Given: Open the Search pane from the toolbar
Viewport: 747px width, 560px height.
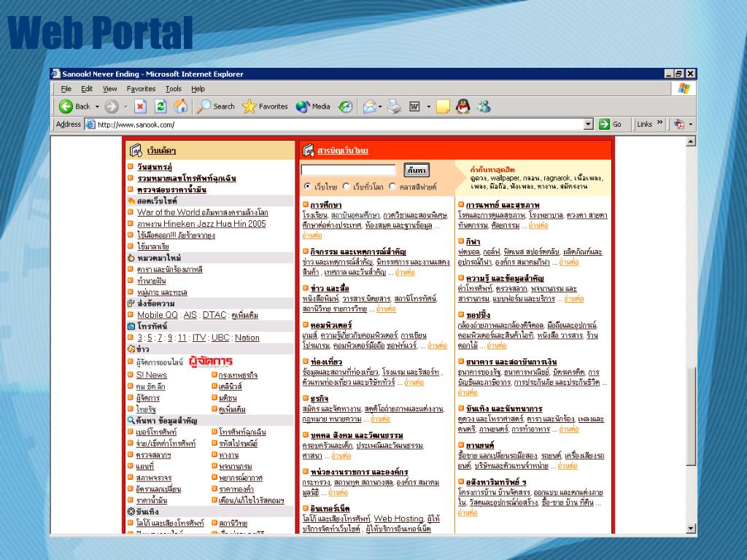Looking at the screenshot, I should pos(216,106).
